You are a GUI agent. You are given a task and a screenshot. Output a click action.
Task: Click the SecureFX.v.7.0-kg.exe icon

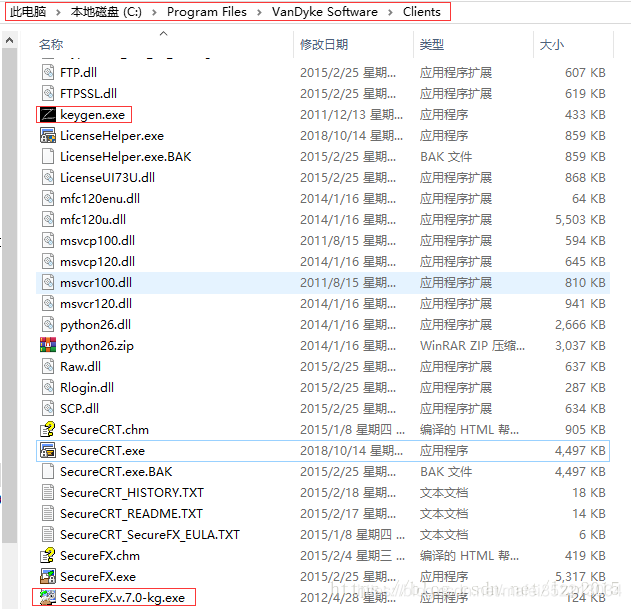[48, 597]
